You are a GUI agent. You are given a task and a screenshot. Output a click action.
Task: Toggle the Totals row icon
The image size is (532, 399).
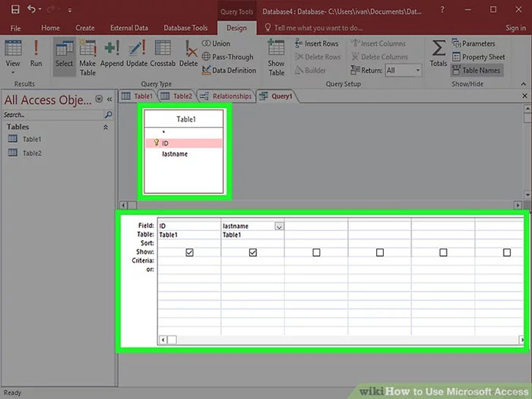click(439, 53)
